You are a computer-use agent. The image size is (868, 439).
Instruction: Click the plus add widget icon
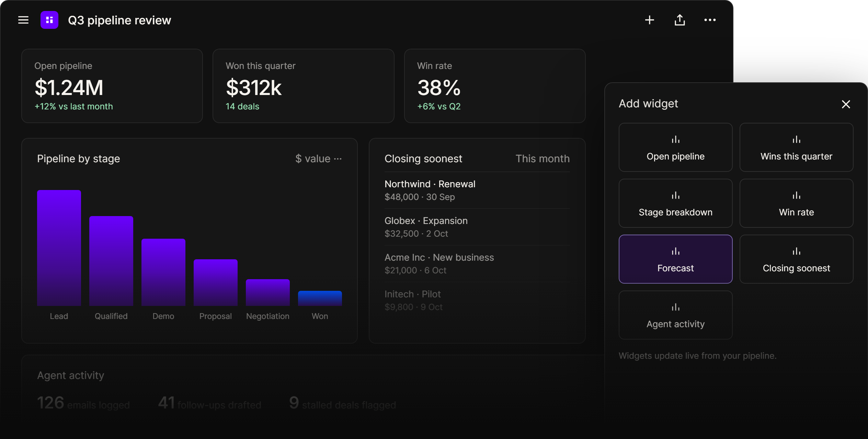click(649, 20)
